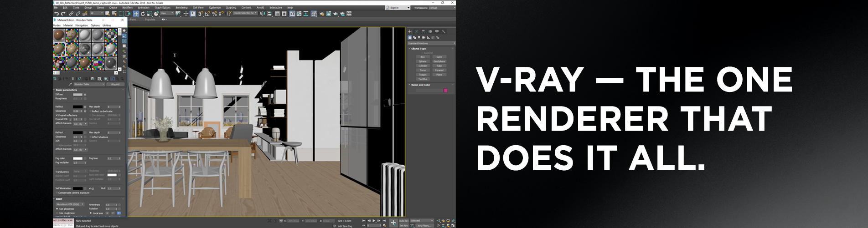Select the Cameras category icon
This screenshot has width=868, height=228.
[x=424, y=37]
